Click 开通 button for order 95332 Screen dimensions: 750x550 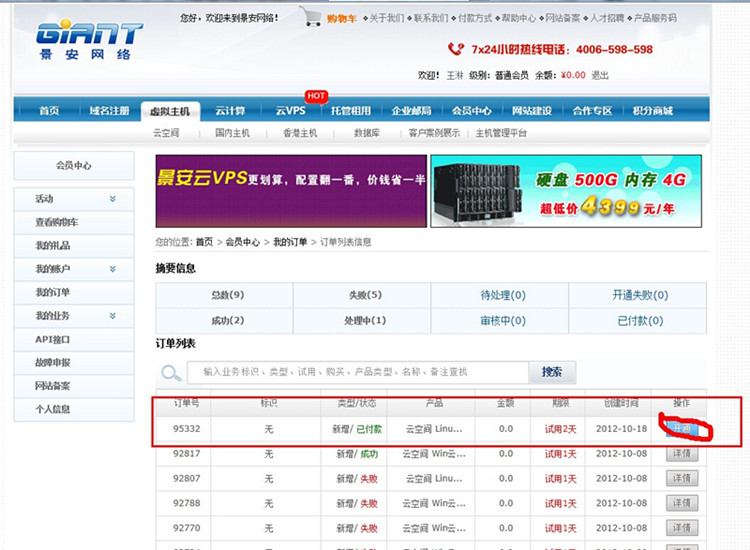(x=683, y=429)
